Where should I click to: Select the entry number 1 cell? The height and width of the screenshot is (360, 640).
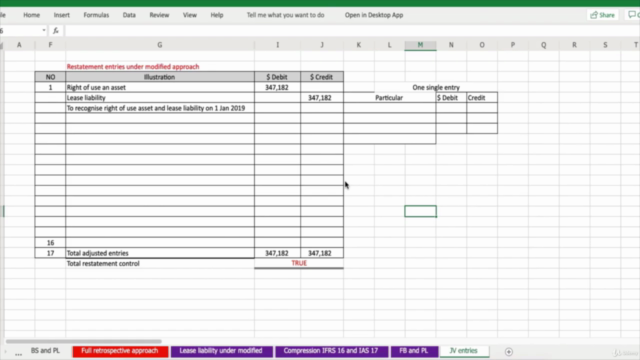(50, 87)
